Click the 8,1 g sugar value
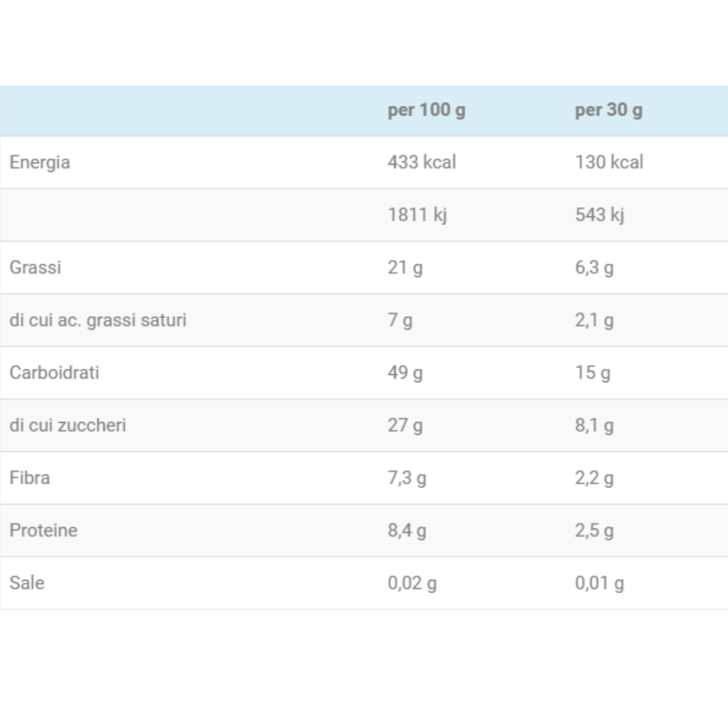Screen dimensions: 728x728 (x=594, y=425)
